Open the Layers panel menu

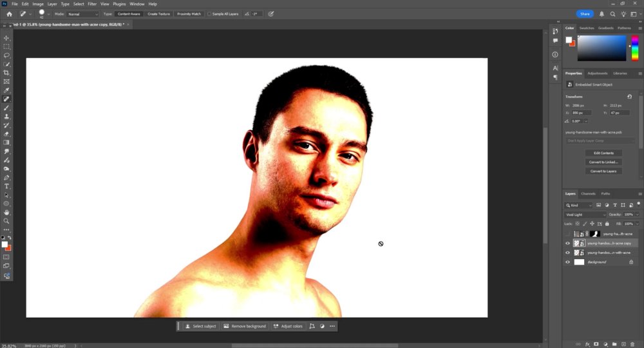(640, 194)
